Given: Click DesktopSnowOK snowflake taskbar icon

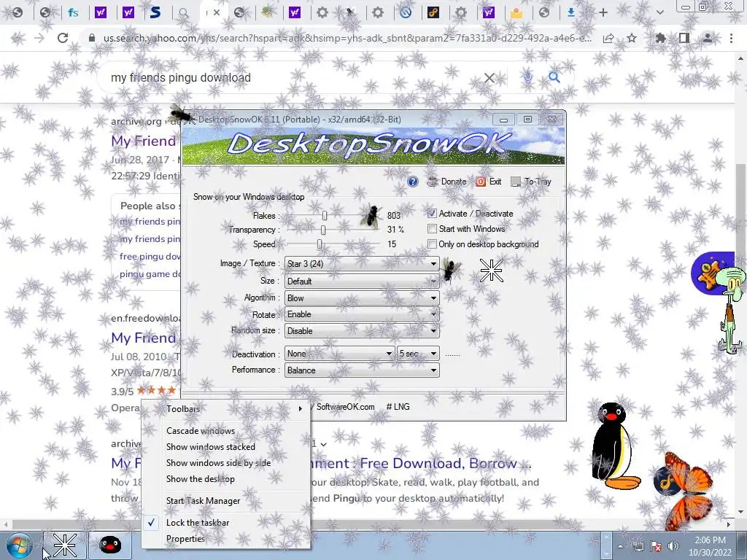Looking at the screenshot, I should pyautogui.click(x=65, y=545).
